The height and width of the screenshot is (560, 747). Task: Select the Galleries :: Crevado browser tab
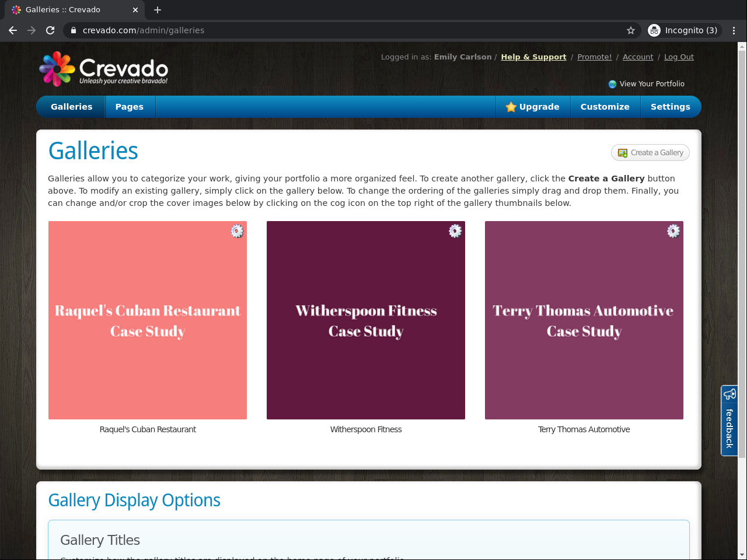pos(75,10)
